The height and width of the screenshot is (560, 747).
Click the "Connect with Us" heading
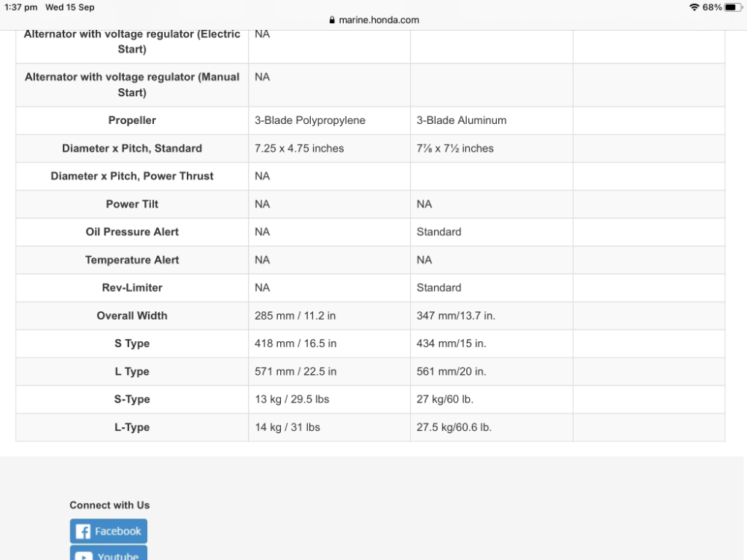(110, 505)
